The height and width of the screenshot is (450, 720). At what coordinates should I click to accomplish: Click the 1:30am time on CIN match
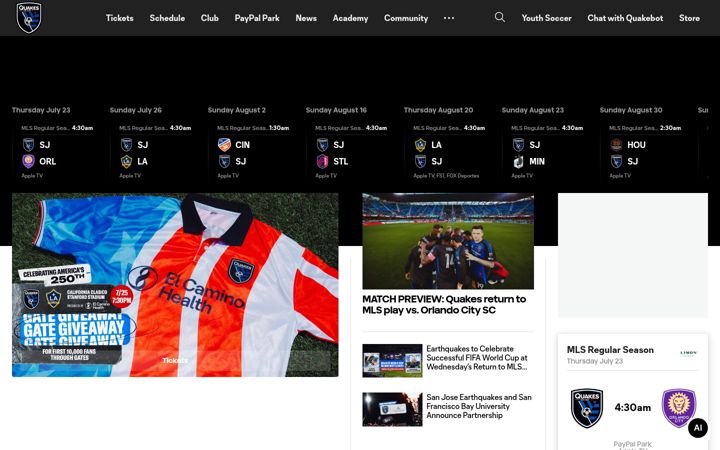click(279, 128)
